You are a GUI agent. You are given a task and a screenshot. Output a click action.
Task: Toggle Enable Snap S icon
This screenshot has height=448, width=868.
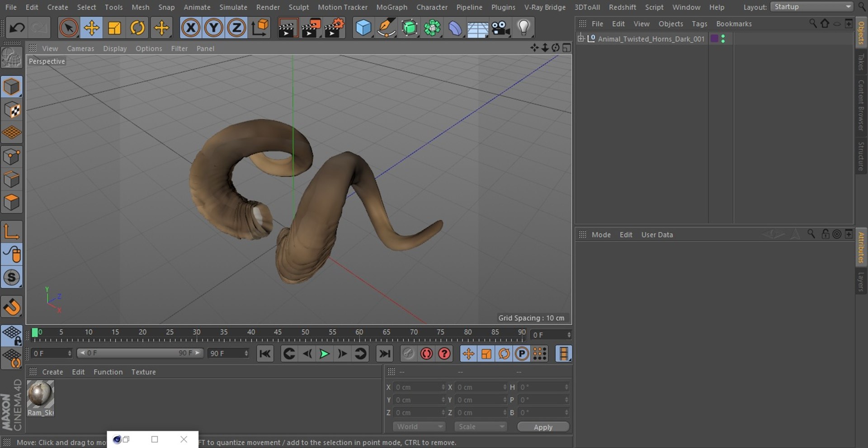pyautogui.click(x=11, y=277)
